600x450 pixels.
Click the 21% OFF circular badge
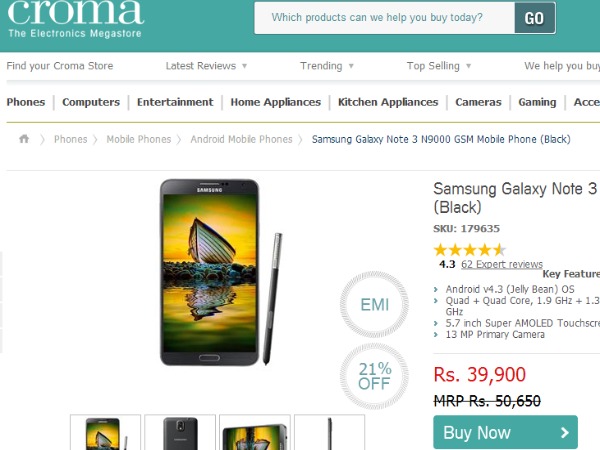tap(374, 376)
